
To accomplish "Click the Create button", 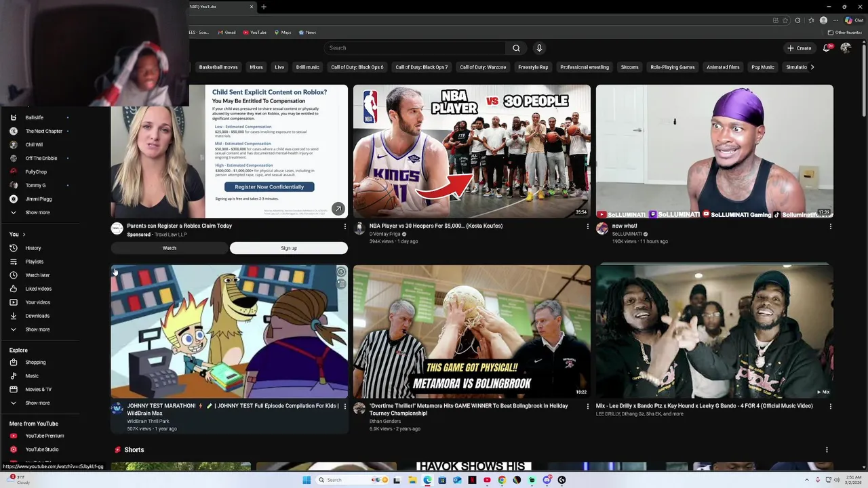I will (799, 48).
